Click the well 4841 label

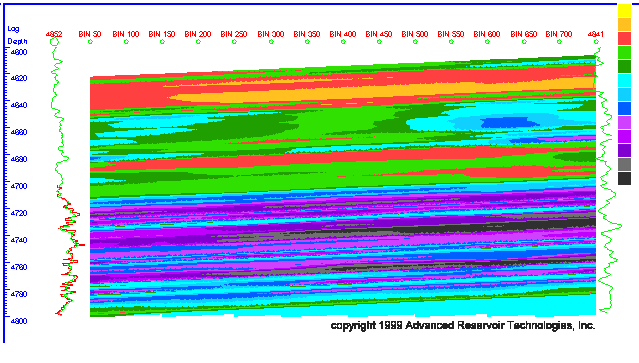(x=596, y=34)
